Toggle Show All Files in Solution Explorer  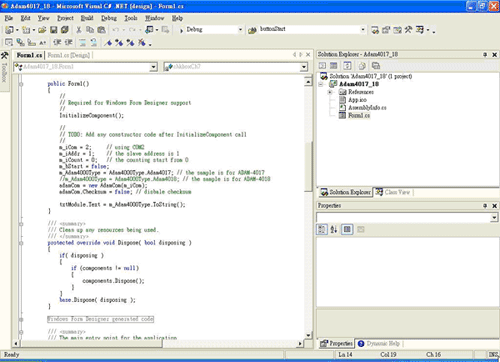pos(362,66)
